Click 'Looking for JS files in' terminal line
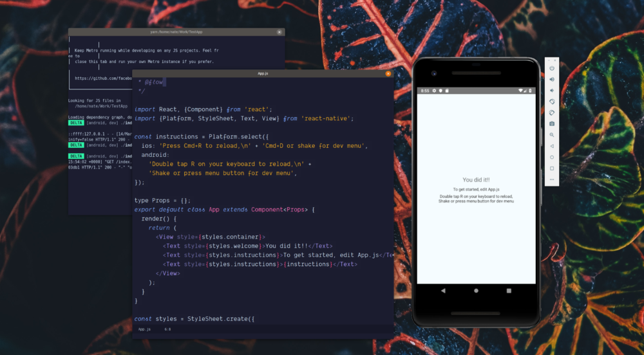 95,100
